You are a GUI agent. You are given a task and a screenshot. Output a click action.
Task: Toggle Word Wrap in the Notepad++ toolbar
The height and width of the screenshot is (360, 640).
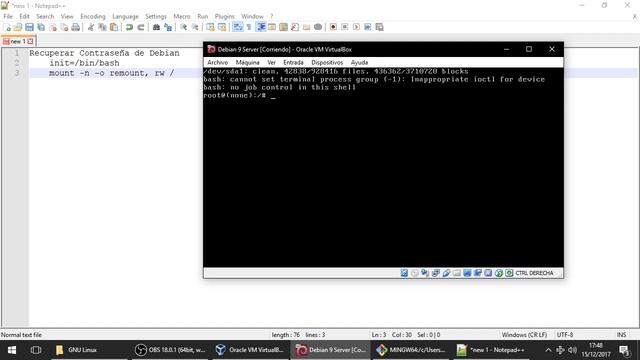(x=238, y=27)
